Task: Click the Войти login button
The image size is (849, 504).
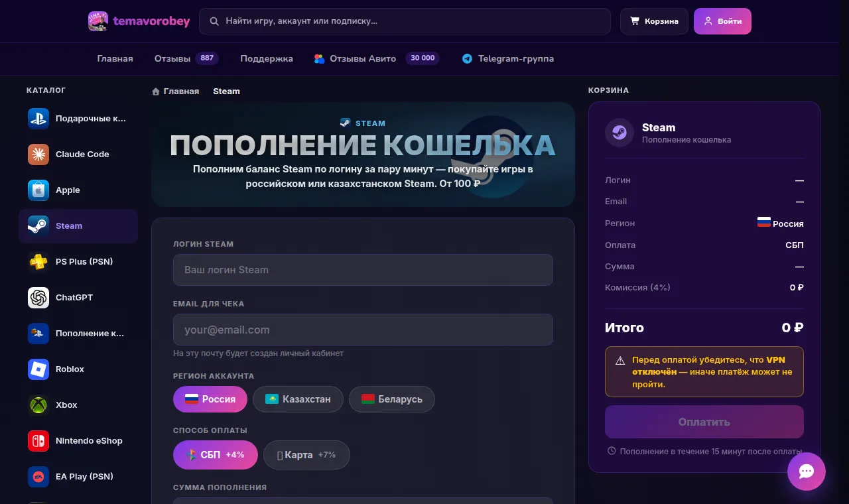Action: [722, 21]
